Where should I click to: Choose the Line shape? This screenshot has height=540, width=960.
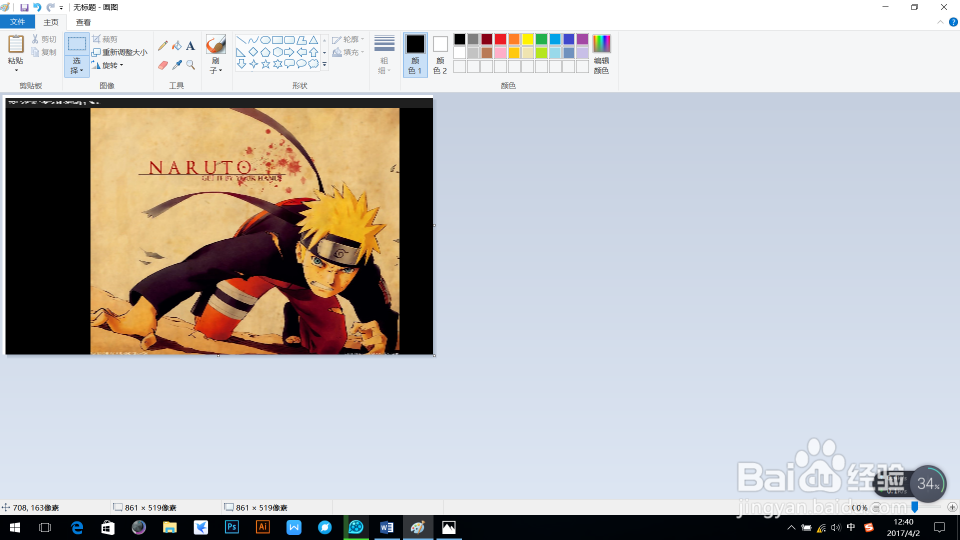241,40
